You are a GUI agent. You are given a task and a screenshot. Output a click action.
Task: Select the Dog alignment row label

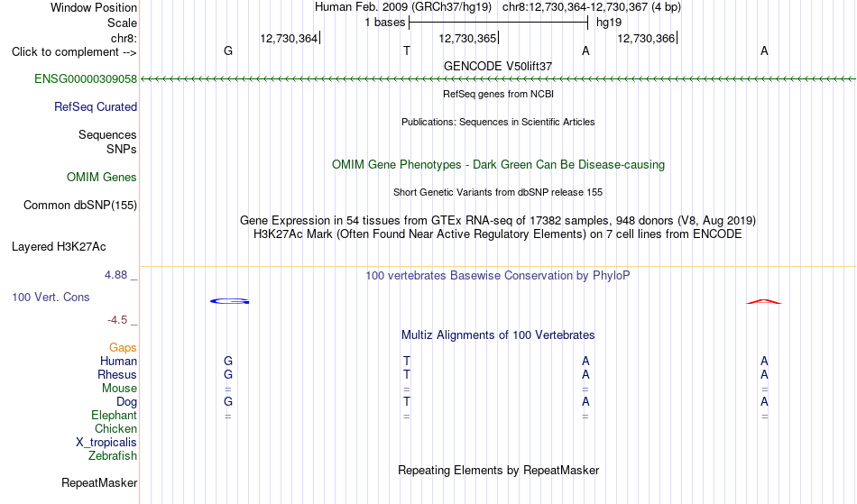(127, 402)
